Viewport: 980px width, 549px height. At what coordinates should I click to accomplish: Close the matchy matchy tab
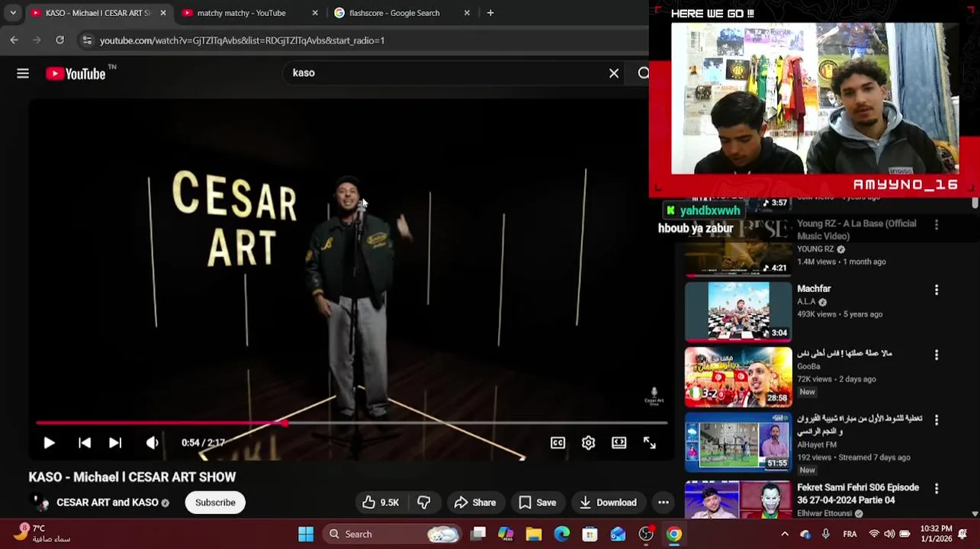coord(315,13)
